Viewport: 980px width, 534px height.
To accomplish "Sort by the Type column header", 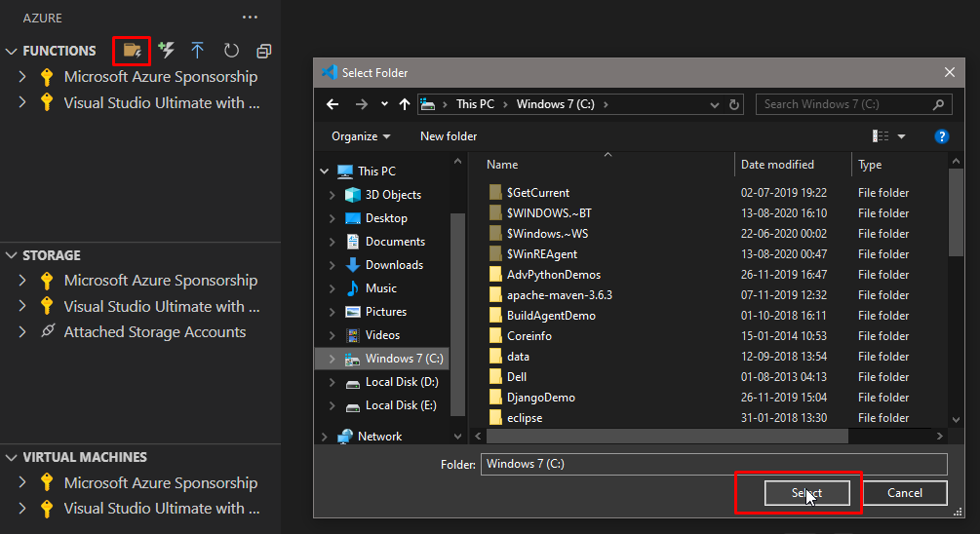I will coord(870,165).
